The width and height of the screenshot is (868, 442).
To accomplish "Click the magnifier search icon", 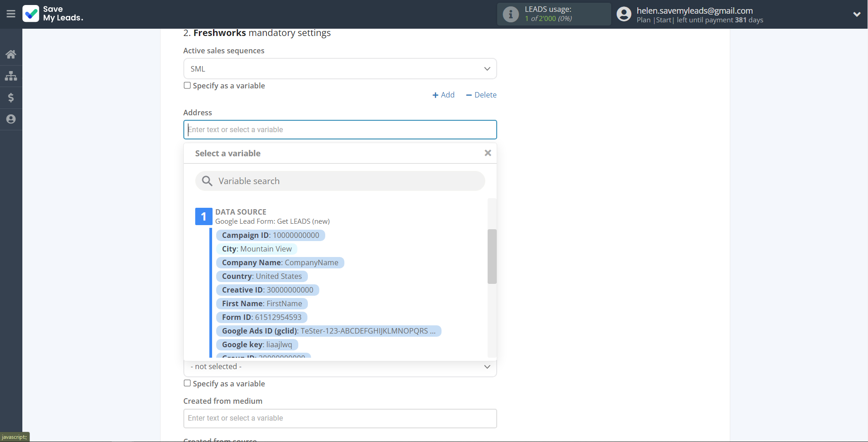I will (207, 181).
